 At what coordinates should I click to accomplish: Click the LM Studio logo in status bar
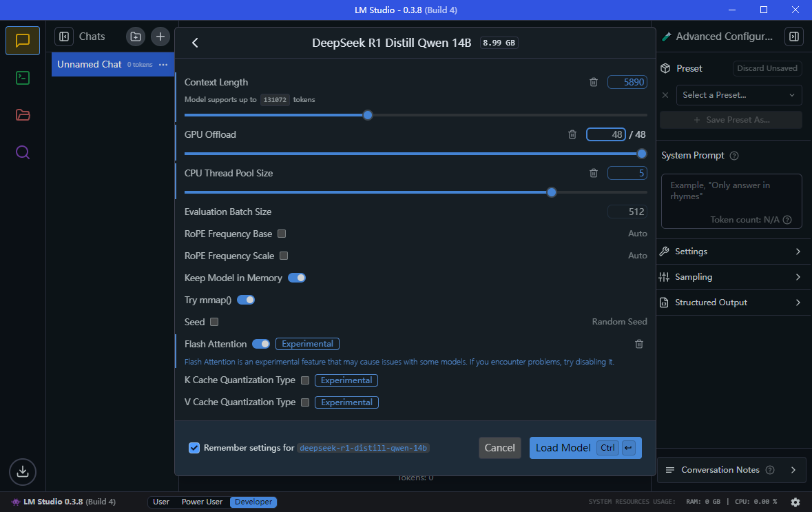[16, 502]
